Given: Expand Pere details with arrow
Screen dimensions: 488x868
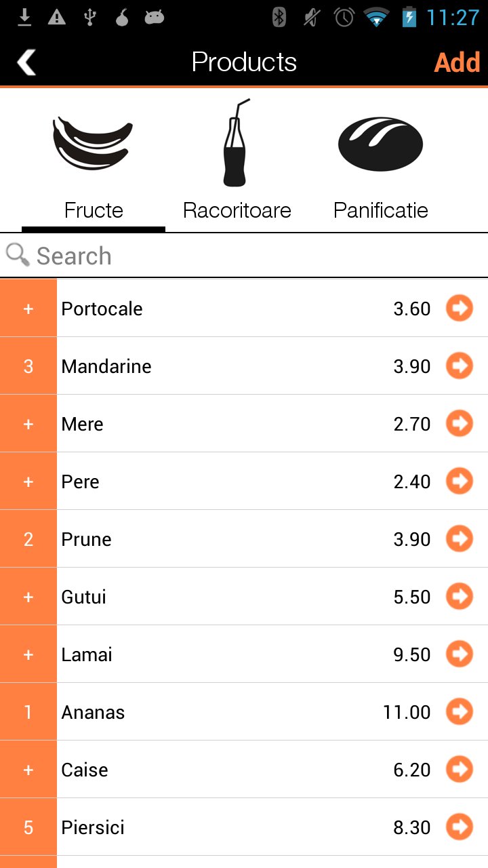Looking at the screenshot, I should coord(459,481).
